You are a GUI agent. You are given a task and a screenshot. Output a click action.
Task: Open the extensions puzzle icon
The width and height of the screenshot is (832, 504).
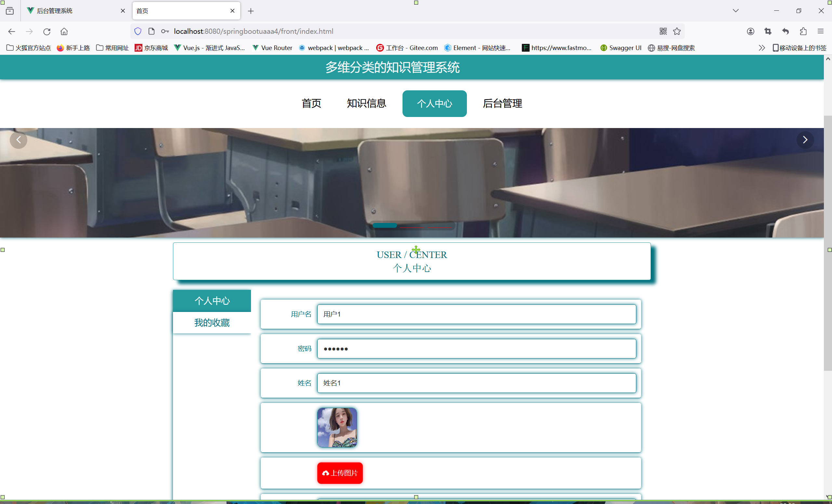coord(803,32)
